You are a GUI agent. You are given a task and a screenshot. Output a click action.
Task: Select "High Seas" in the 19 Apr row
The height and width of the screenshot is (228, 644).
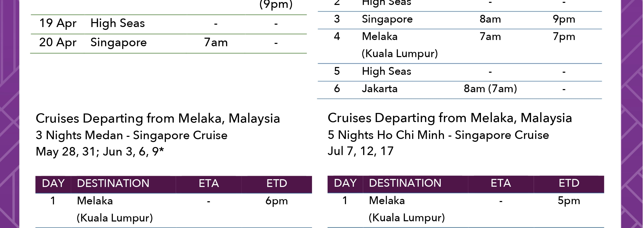[x=118, y=23]
